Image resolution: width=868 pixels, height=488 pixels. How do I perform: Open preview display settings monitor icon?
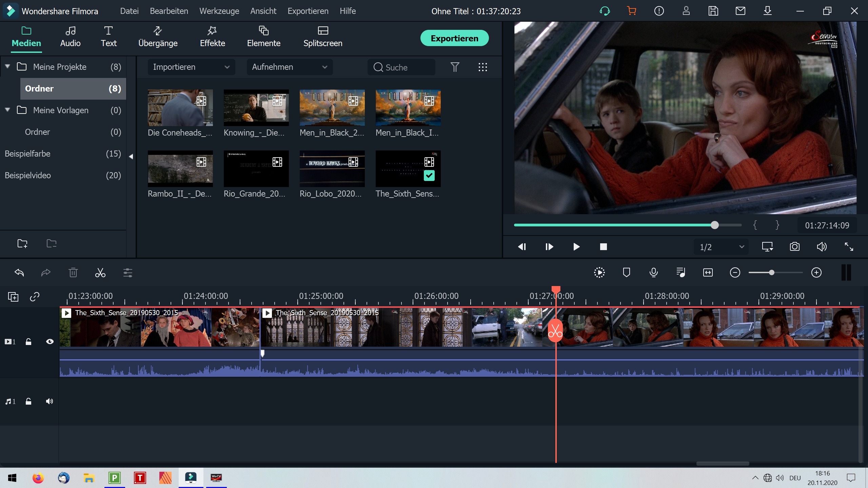click(768, 247)
